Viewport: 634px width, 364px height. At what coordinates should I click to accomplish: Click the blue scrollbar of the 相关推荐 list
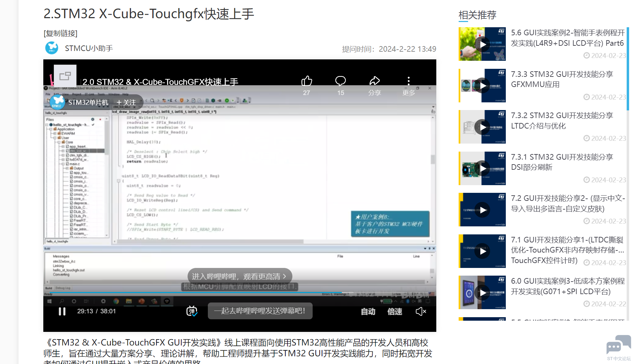628,69
